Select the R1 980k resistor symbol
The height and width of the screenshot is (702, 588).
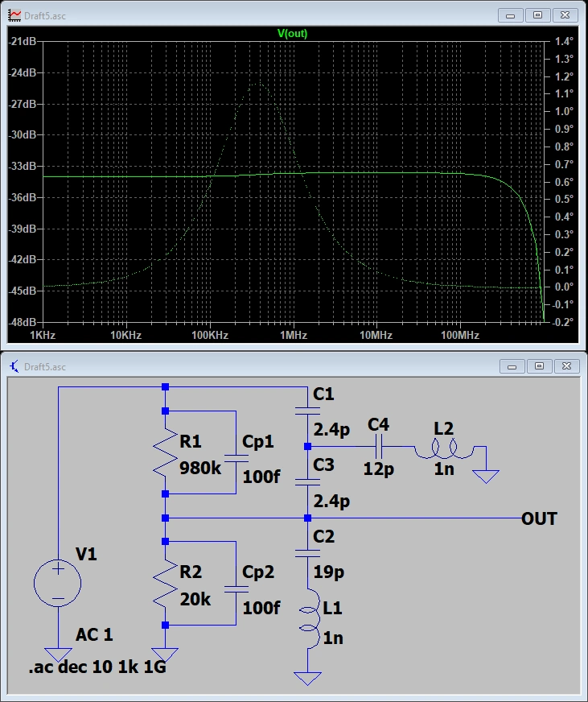coord(166,452)
